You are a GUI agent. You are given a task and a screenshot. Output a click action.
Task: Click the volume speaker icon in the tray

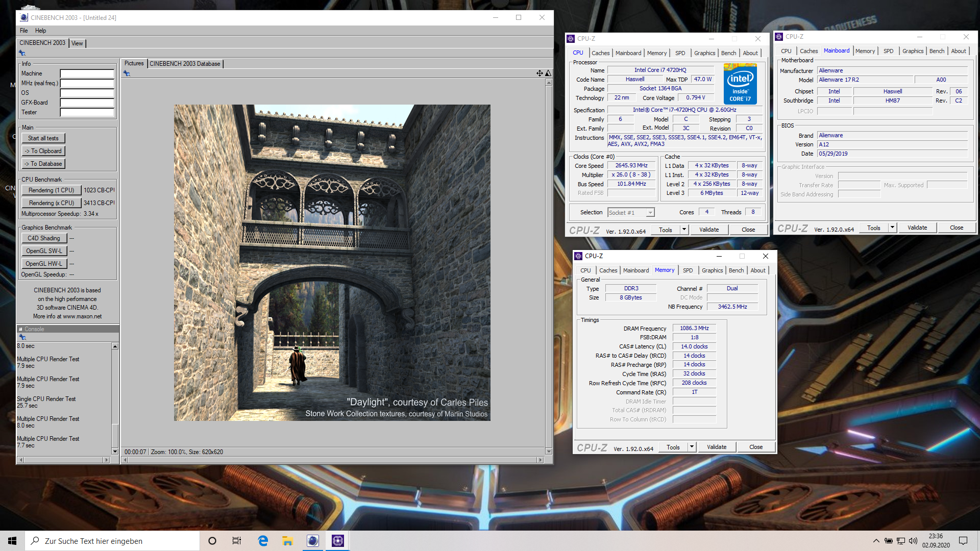click(x=913, y=541)
